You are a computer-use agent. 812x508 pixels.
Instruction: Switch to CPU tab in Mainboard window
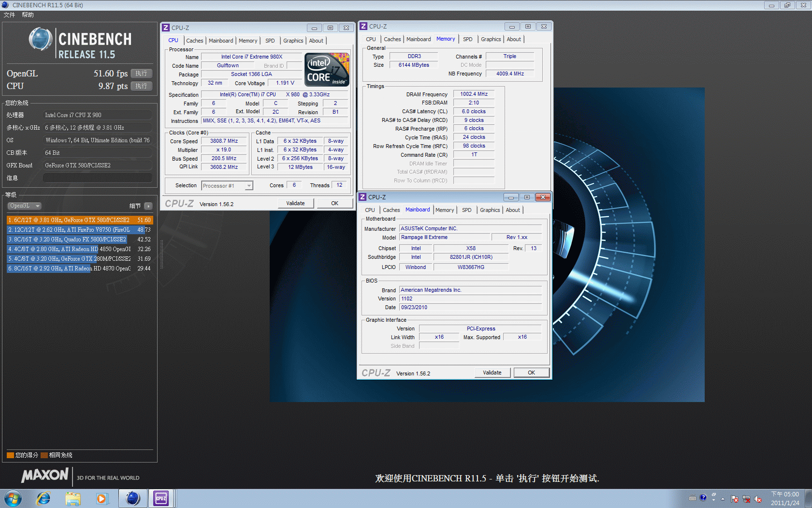pyautogui.click(x=370, y=210)
